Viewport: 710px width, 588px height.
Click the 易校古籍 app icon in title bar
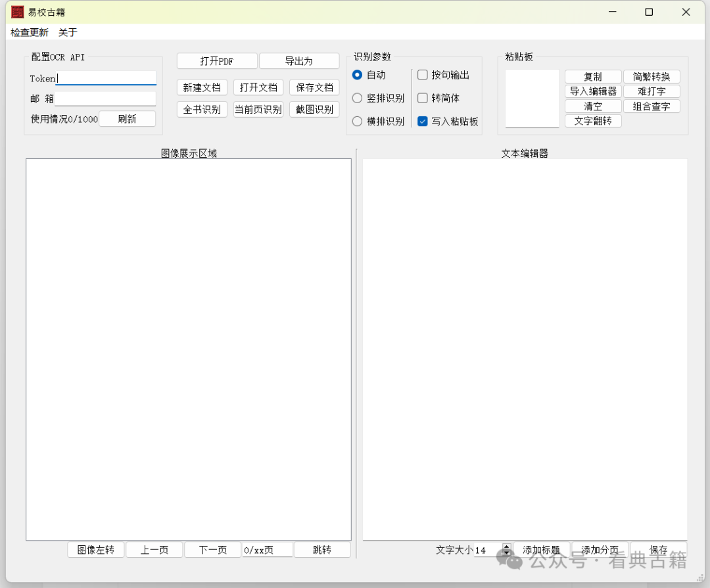pos(18,12)
